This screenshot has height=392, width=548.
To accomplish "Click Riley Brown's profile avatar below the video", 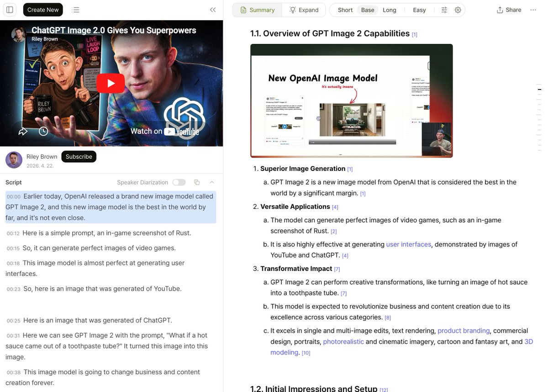I will click(x=14, y=160).
